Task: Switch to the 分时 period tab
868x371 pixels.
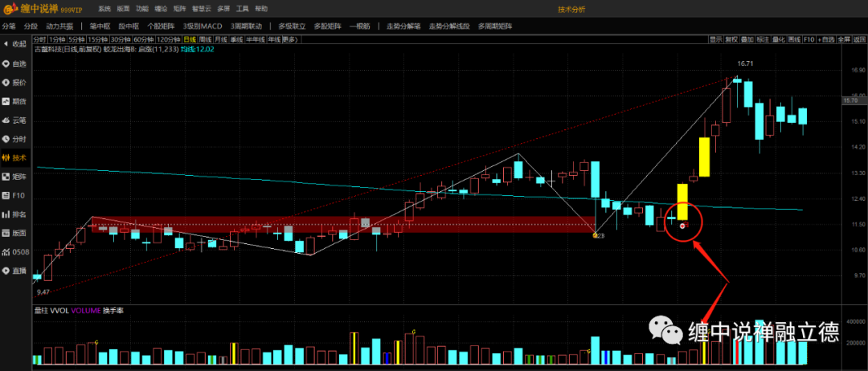Action: tap(40, 39)
